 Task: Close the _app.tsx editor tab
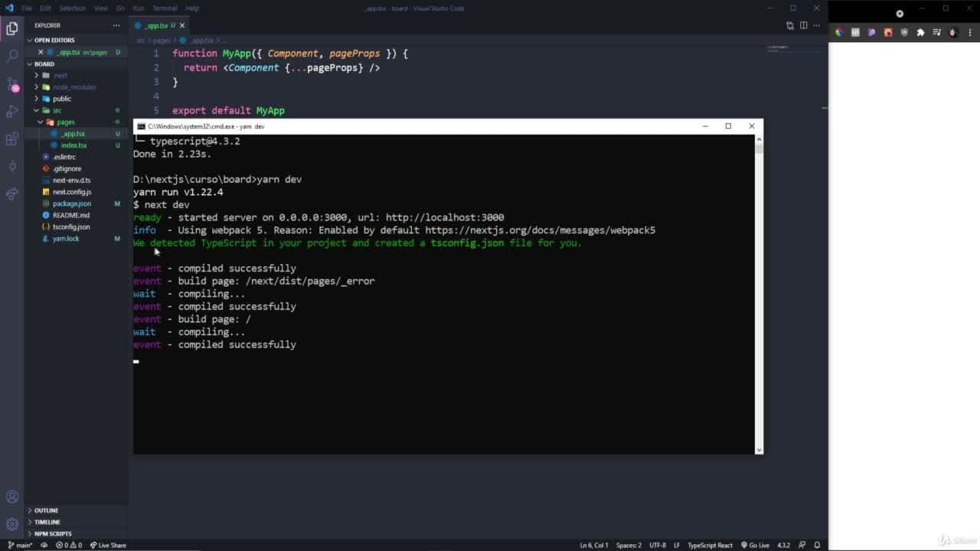(x=181, y=25)
